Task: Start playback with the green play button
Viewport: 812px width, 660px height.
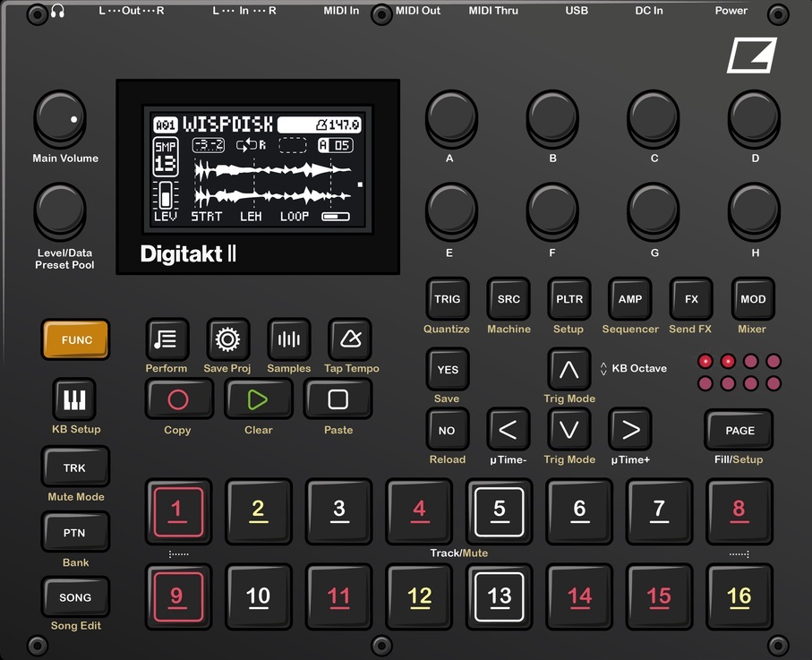Action: point(257,399)
